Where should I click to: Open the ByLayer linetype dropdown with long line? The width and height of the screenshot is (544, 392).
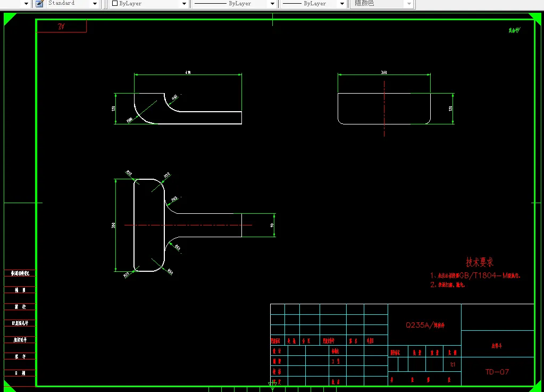click(272, 4)
